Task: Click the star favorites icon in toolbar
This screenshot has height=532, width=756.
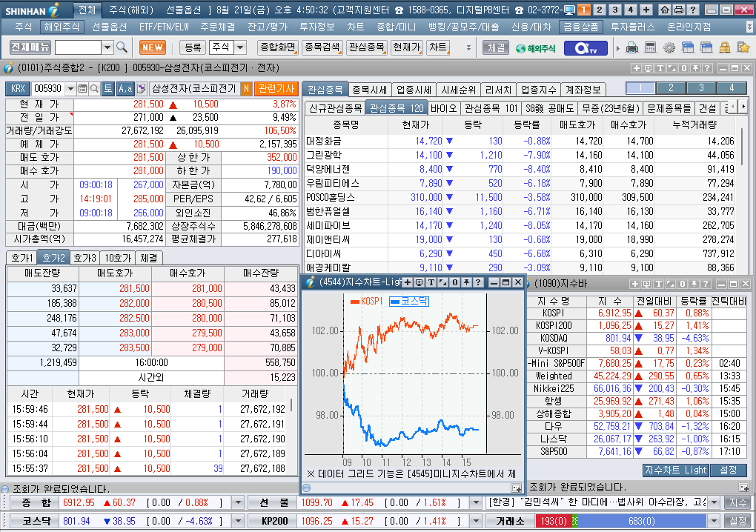Action: tap(743, 47)
